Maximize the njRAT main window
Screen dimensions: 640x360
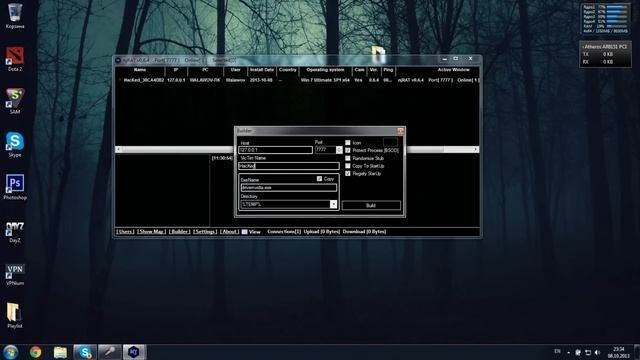(456, 59)
